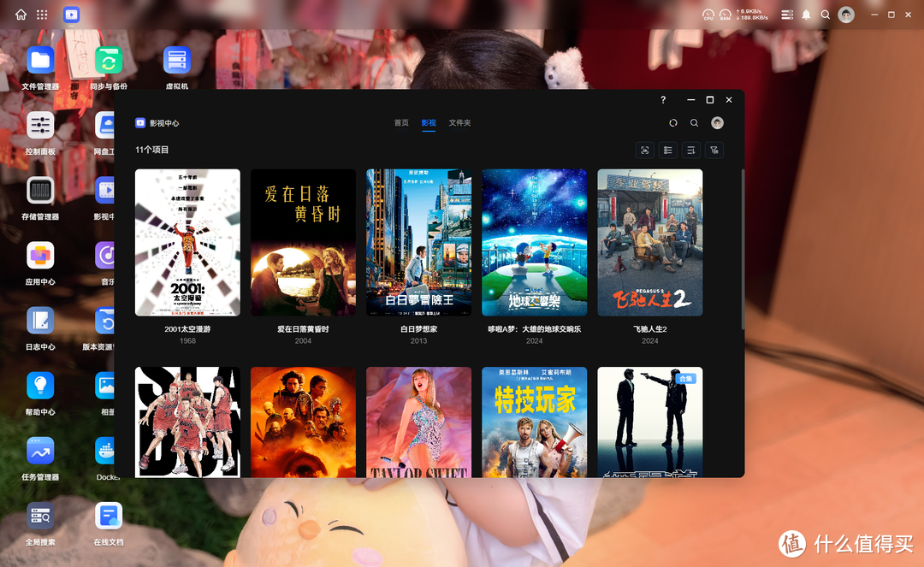Click the 白日梦想家 title text
This screenshot has height=567, width=924.
[418, 329]
